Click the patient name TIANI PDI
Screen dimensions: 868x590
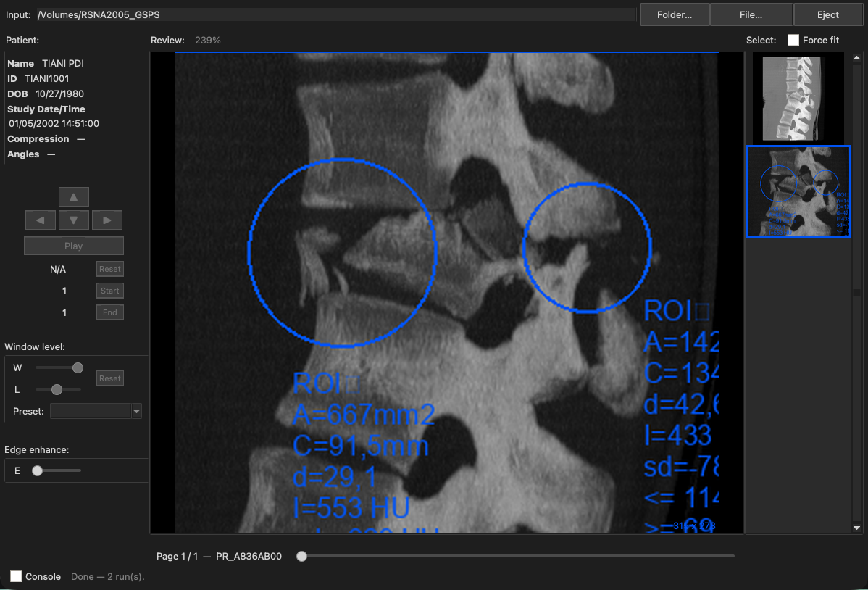[63, 63]
